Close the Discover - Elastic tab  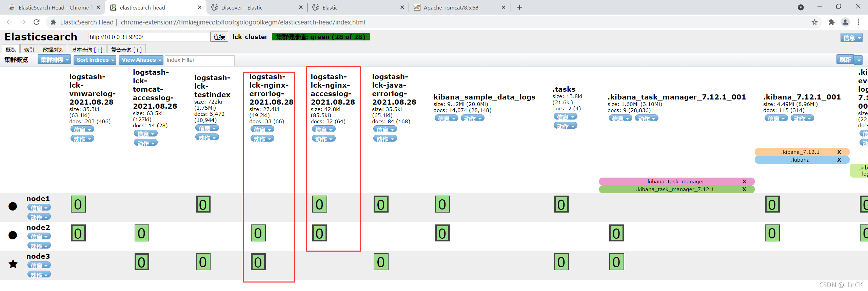300,7
